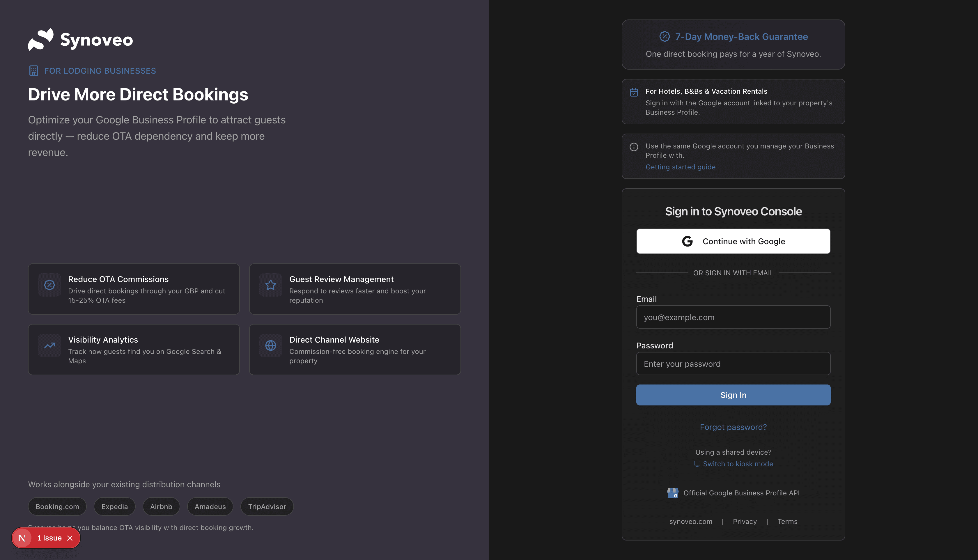The width and height of the screenshot is (978, 560).
Task: Click the calendar icon on the For Hotels card
Action: (x=634, y=91)
